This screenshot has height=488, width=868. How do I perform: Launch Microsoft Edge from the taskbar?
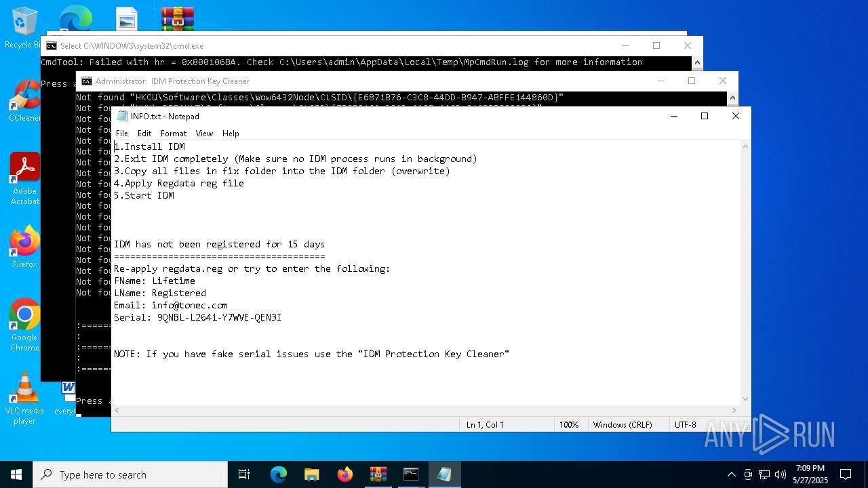pyautogui.click(x=279, y=474)
